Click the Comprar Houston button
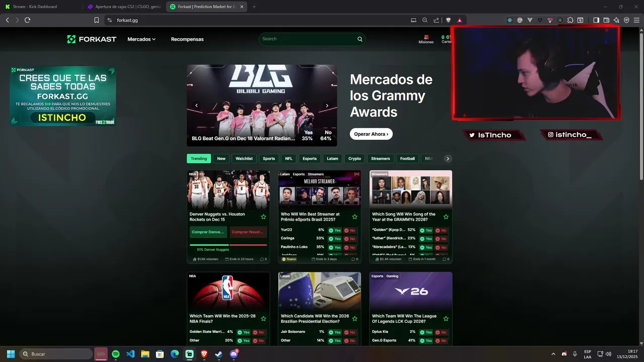Screen dimensions: 644x362 click(x=249, y=232)
